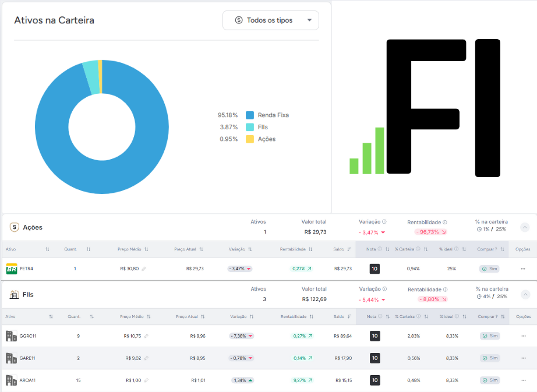Collapse the FIIs section with chevron
The width and height of the screenshot is (537, 392).
tap(524, 295)
